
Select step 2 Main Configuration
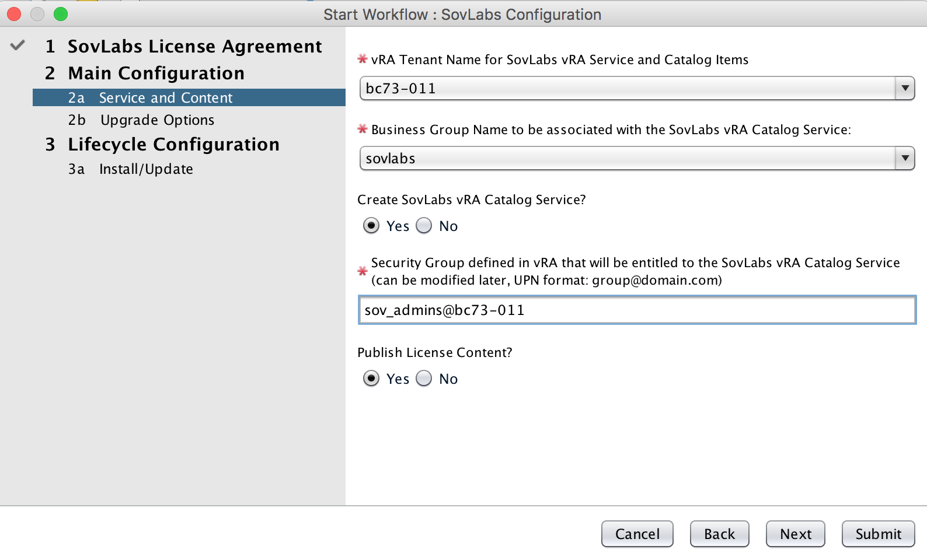[x=145, y=73]
